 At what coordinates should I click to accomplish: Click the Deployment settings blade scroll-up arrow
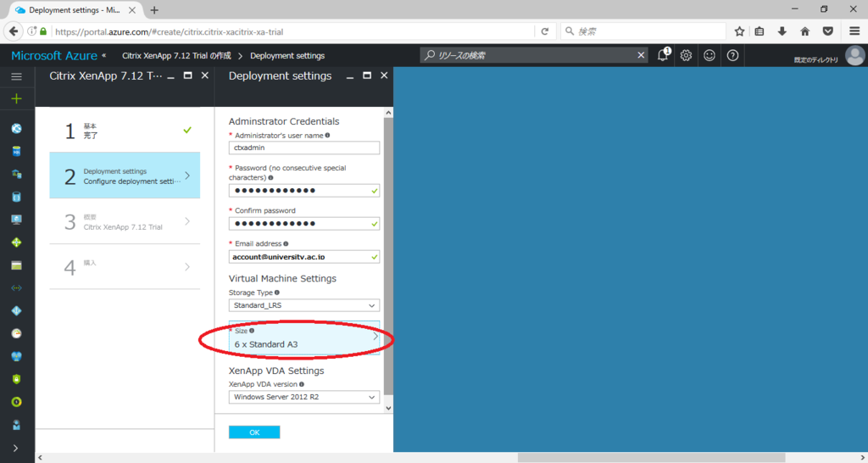coord(388,113)
